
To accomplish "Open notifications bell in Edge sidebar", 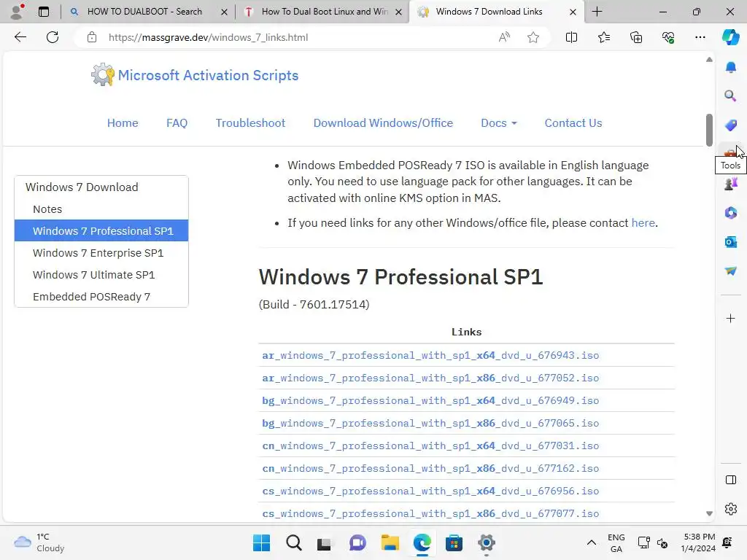I will [730, 67].
